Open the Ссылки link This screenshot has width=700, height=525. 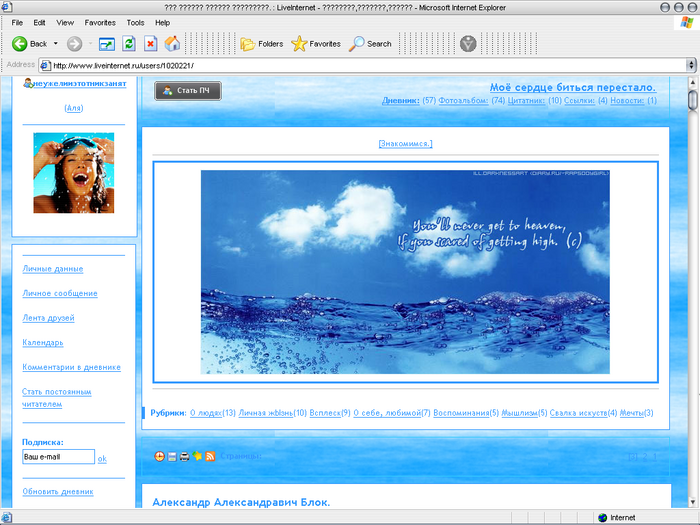pos(579,100)
